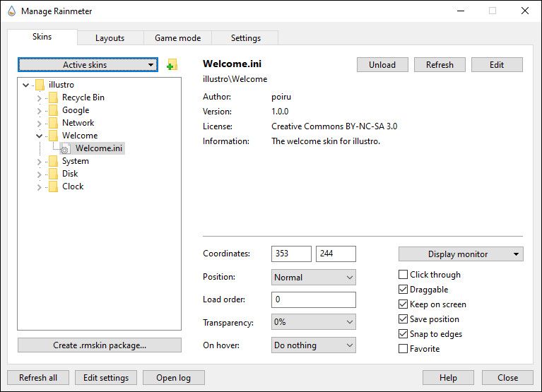The width and height of the screenshot is (542, 392).
Task: Open the On hover combo box
Action: [314, 345]
